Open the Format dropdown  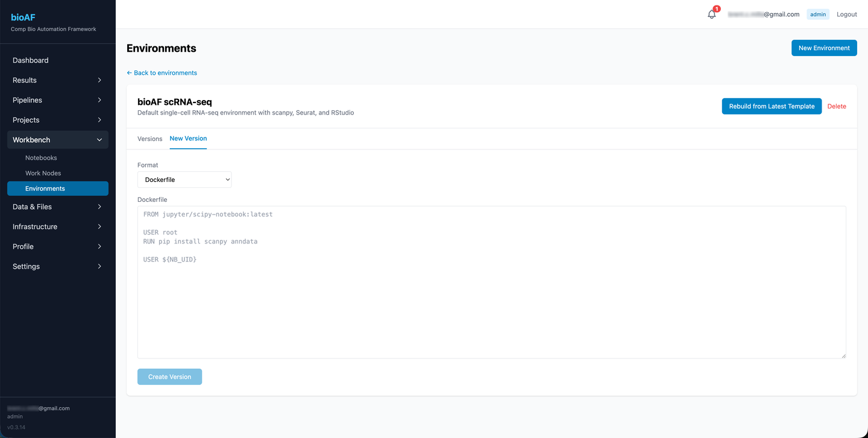pos(184,180)
